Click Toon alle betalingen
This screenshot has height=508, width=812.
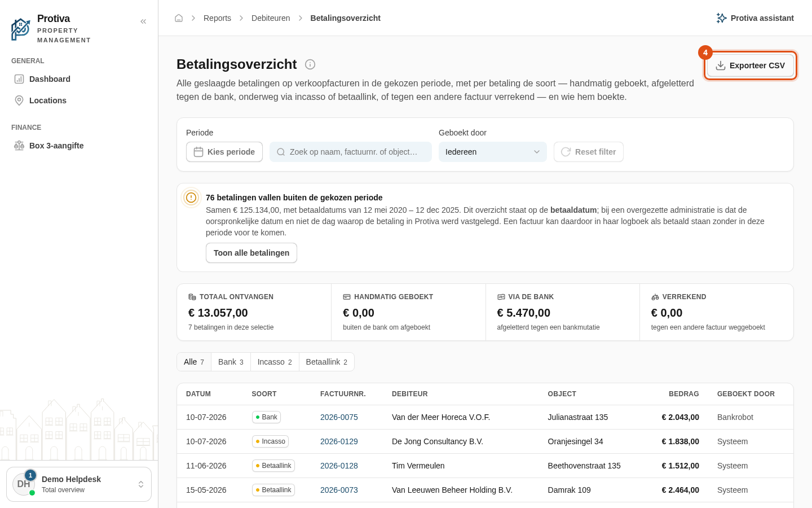click(251, 253)
